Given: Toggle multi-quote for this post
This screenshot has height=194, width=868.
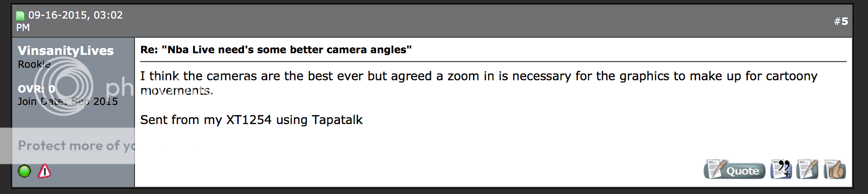Looking at the screenshot, I should (781, 170).
